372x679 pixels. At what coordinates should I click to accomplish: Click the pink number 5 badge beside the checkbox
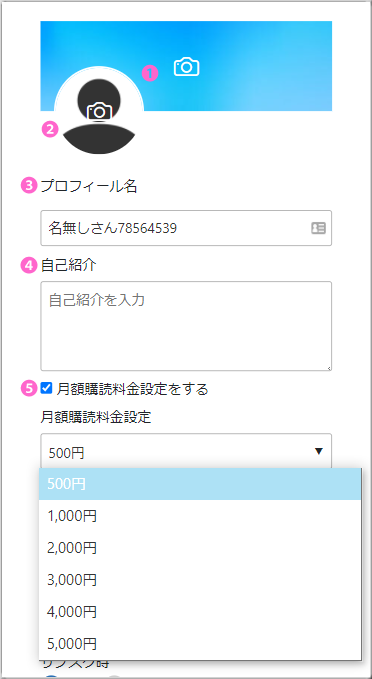point(29,388)
